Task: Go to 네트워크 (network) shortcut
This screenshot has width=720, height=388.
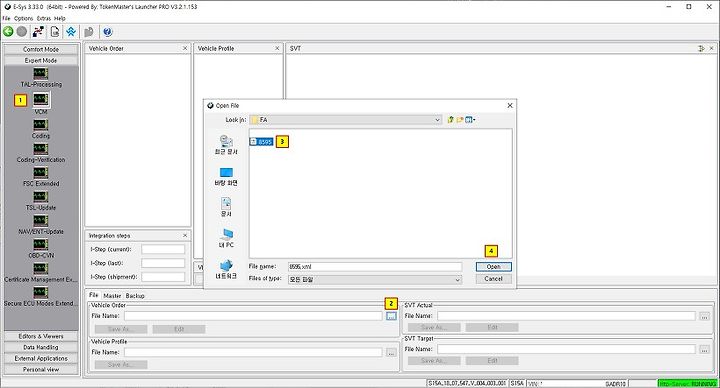Action: pyautogui.click(x=226, y=270)
